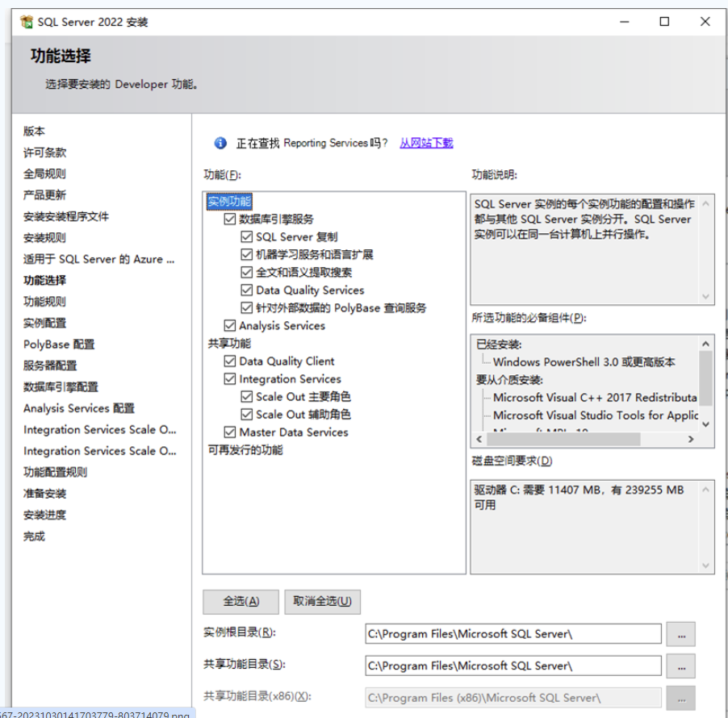728x718 pixels.
Task: Select 准备安装 step in sidebar
Action: 45,494
